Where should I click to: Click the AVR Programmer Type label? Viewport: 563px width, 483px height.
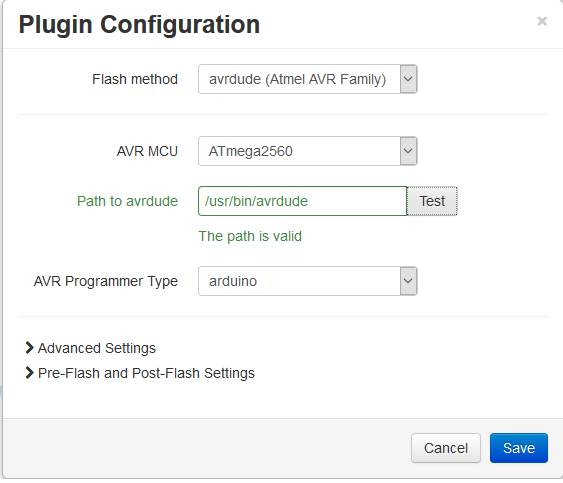(x=106, y=281)
